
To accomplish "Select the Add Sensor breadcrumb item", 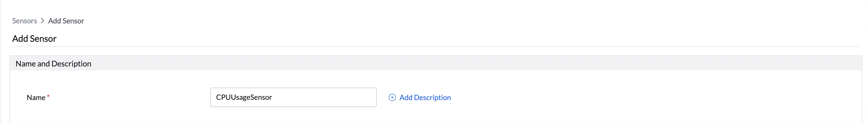I will click(x=66, y=21).
